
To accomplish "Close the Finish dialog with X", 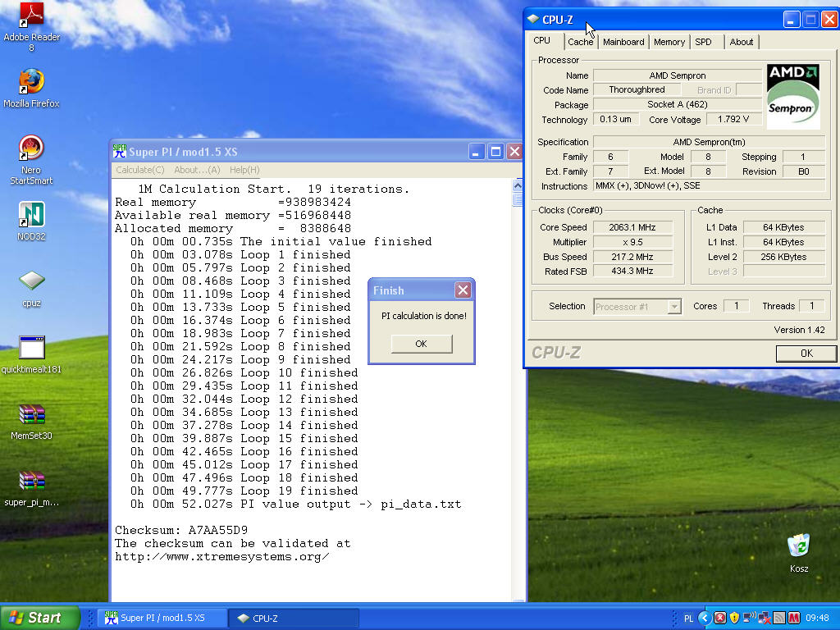I will point(463,290).
